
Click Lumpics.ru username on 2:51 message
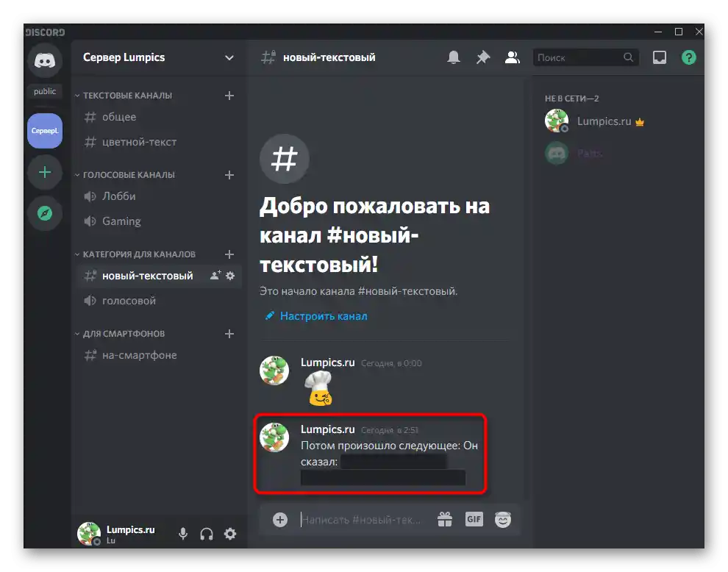tap(327, 429)
